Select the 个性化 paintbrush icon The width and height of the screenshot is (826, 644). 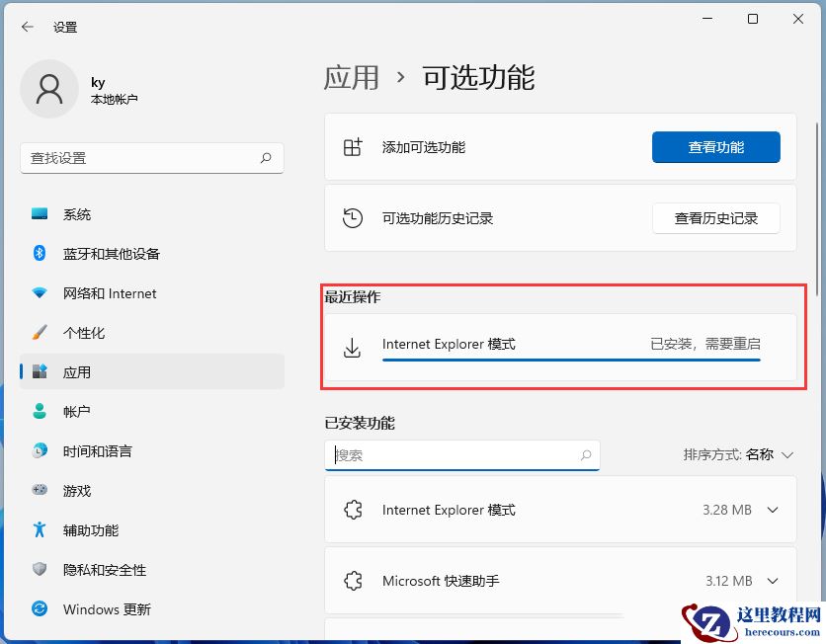40,333
